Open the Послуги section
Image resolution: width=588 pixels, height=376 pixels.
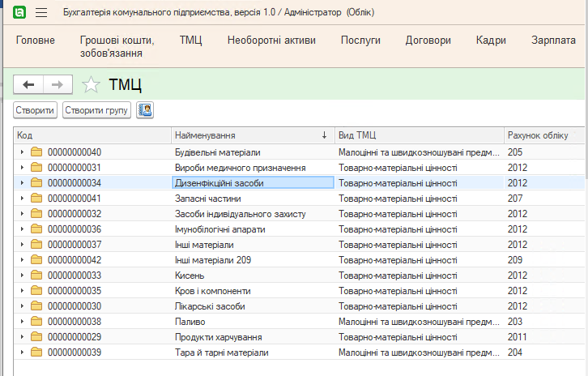pyautogui.click(x=360, y=41)
